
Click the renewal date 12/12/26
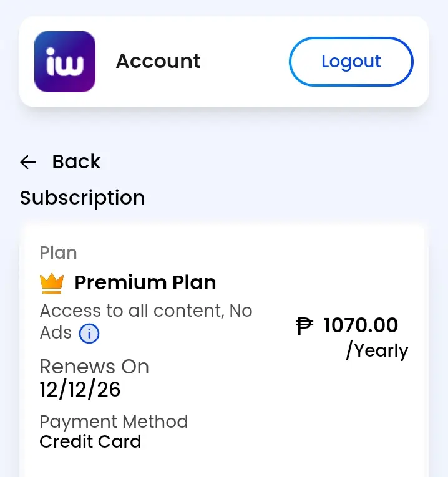coord(80,389)
